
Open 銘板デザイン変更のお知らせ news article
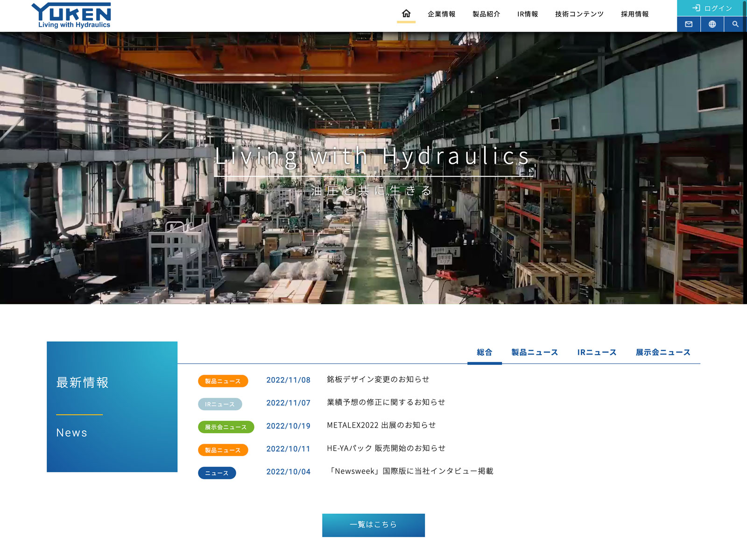pyautogui.click(x=378, y=379)
